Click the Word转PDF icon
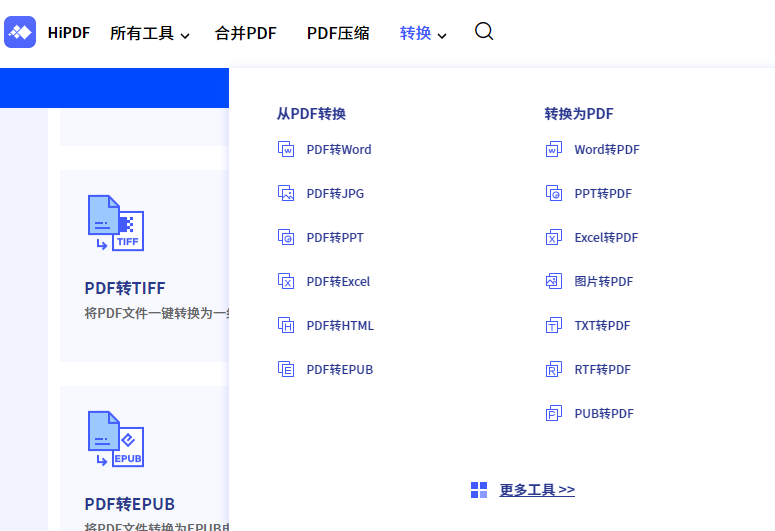Viewport: 775px width, 531px height. pyautogui.click(x=554, y=149)
